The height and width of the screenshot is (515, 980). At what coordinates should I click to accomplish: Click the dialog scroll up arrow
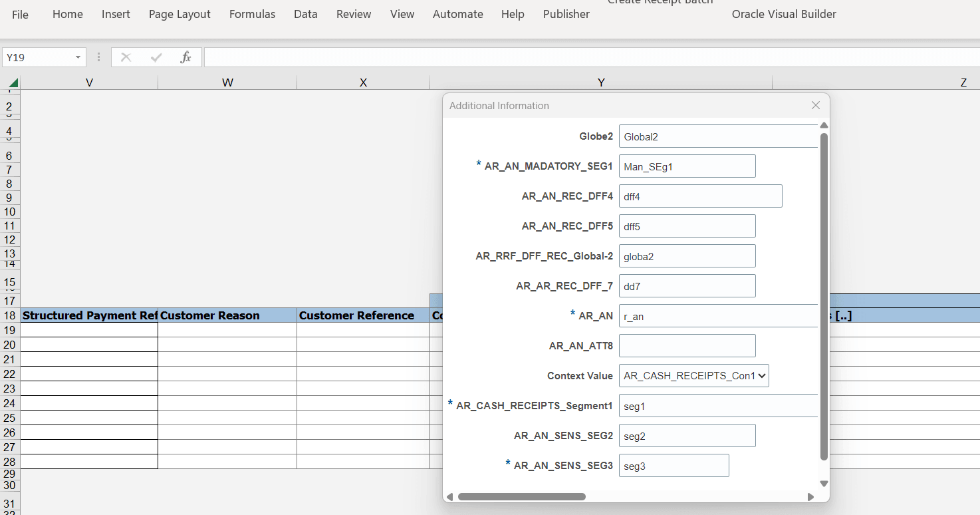824,125
